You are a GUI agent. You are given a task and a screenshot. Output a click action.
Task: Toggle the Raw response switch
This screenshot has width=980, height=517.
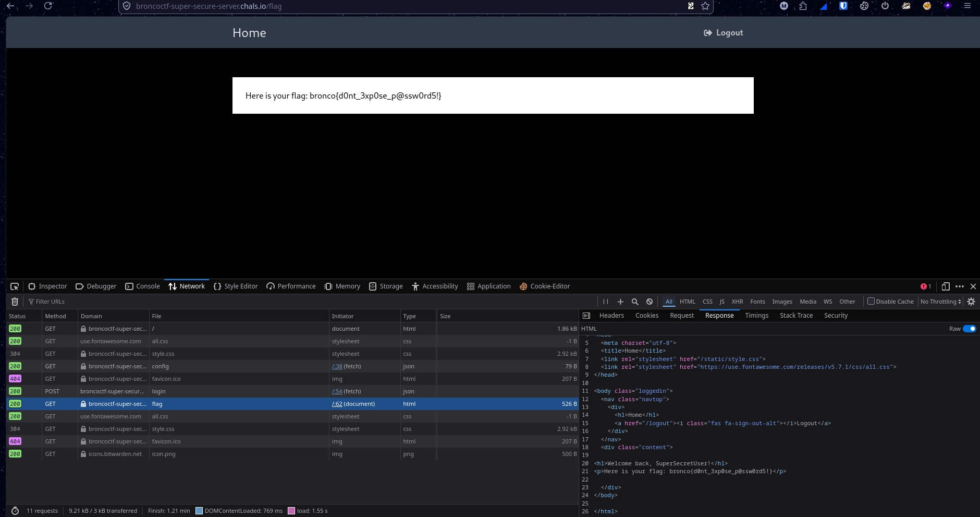[x=970, y=329]
